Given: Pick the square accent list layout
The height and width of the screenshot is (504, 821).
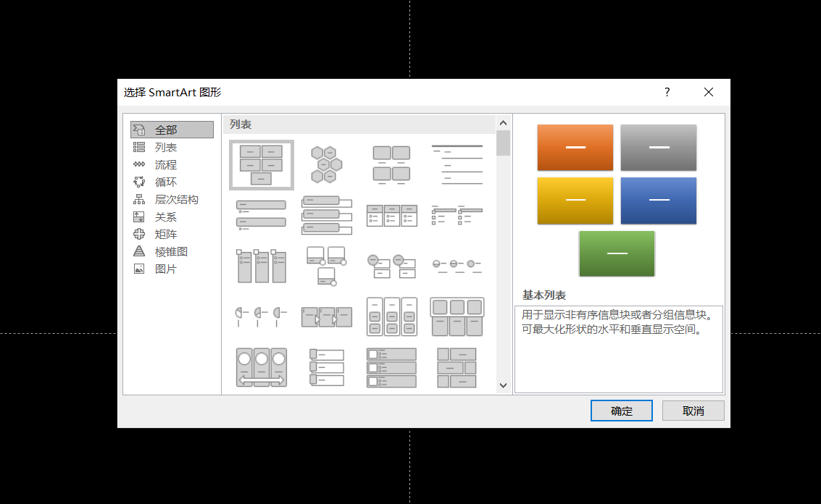Looking at the screenshot, I should [x=457, y=215].
